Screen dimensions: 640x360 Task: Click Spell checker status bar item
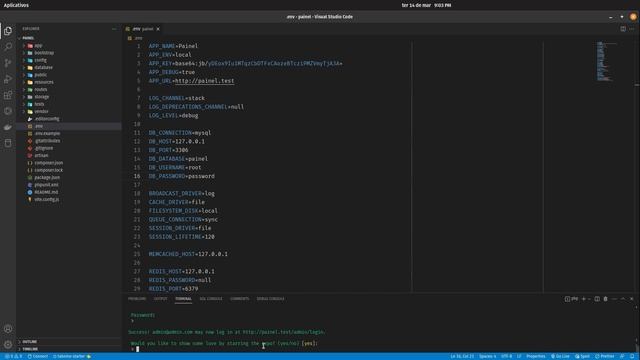pyautogui.click(x=582, y=356)
